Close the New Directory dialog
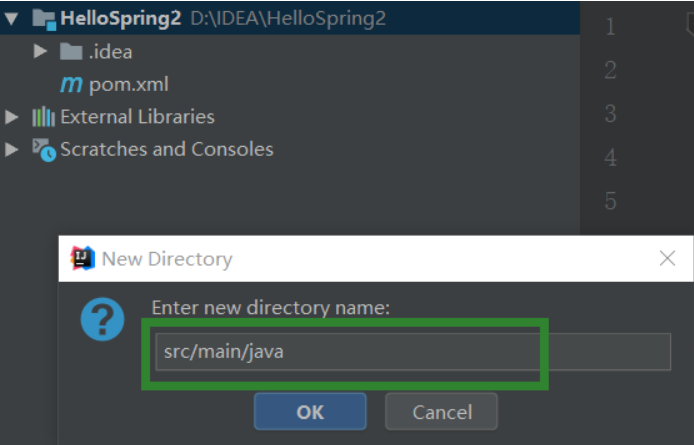 click(667, 258)
